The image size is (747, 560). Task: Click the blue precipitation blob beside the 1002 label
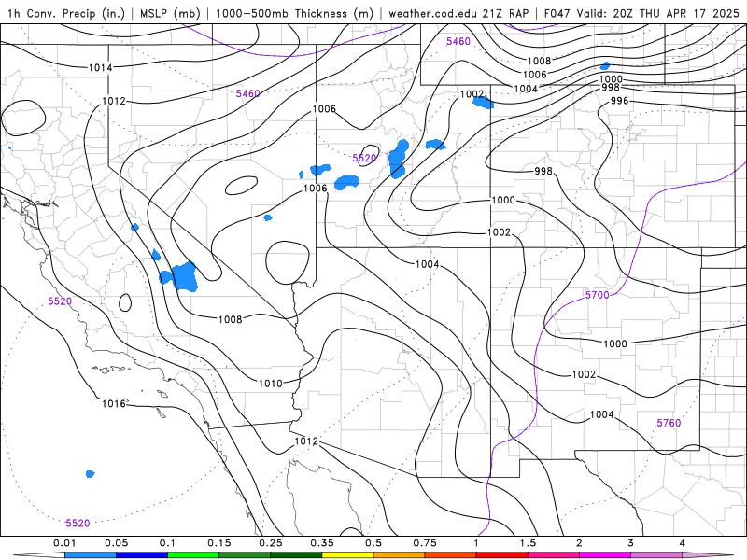483,102
